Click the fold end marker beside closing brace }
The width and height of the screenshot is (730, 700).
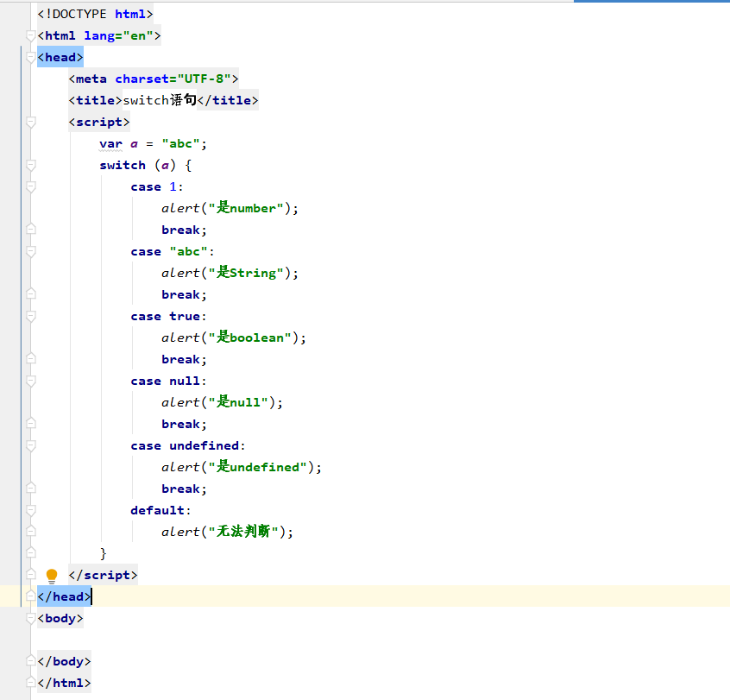pos(31,553)
